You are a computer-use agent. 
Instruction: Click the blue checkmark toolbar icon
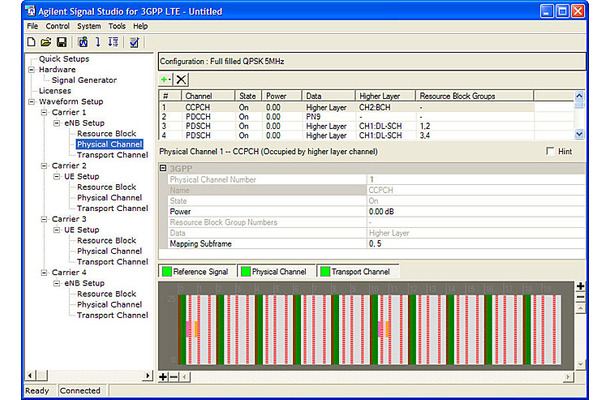click(134, 42)
